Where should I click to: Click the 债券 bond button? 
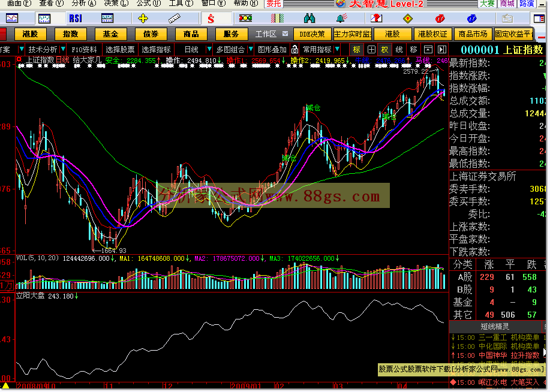[x=151, y=34]
